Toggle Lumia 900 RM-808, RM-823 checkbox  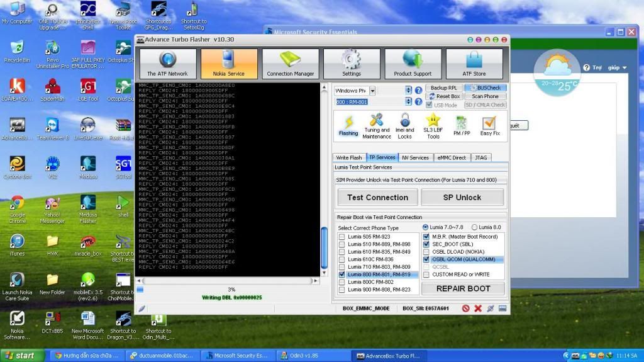coord(341,289)
